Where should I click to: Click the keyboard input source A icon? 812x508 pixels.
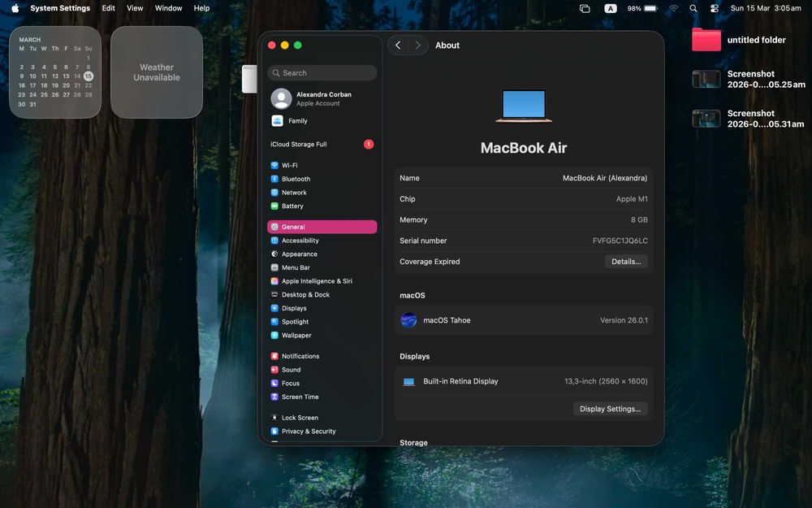[611, 8]
